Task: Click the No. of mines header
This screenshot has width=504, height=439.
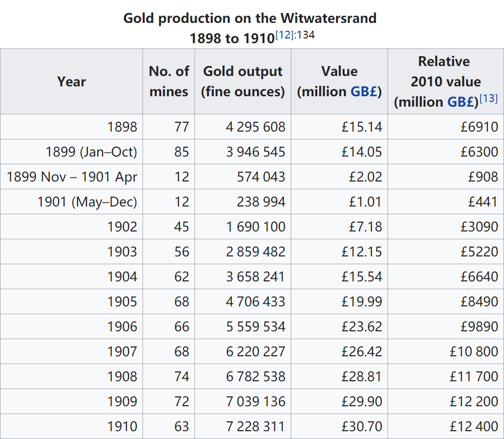Action: pyautogui.click(x=169, y=82)
